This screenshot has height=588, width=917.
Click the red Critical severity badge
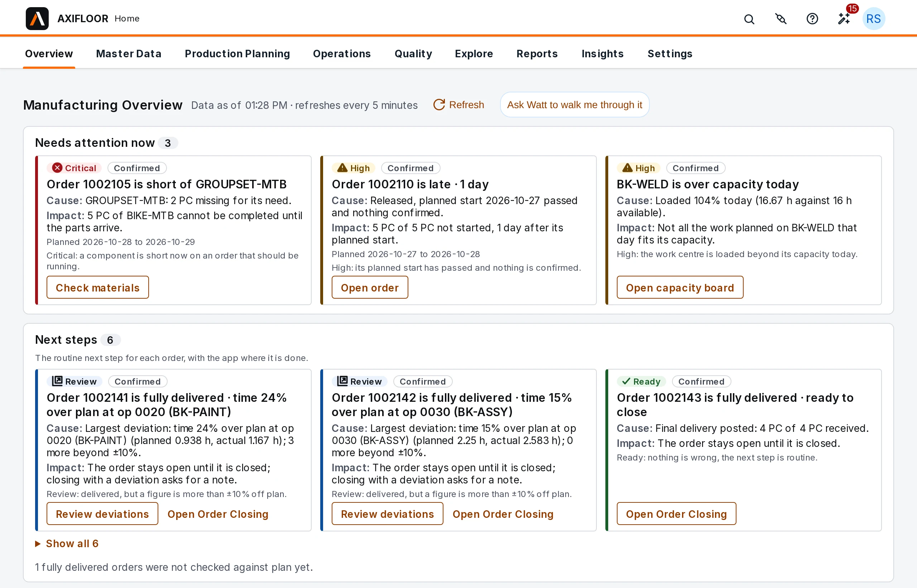[x=74, y=168]
